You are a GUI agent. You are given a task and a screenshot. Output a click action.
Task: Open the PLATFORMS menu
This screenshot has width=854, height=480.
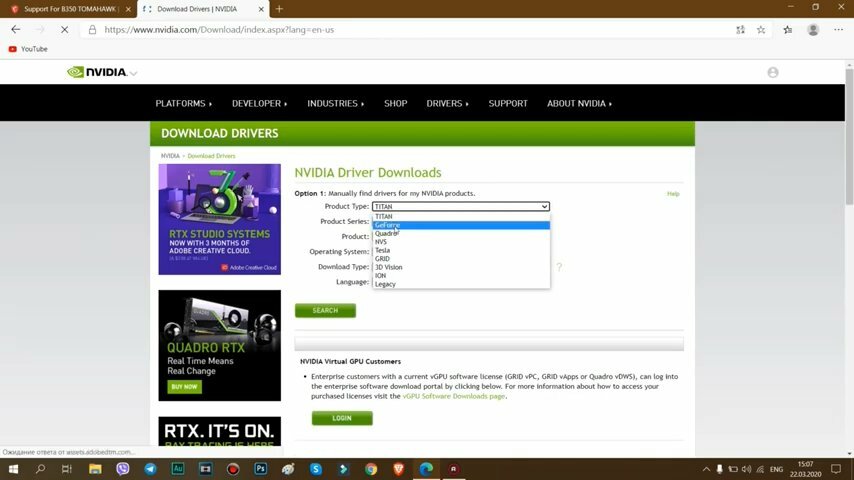(x=184, y=104)
